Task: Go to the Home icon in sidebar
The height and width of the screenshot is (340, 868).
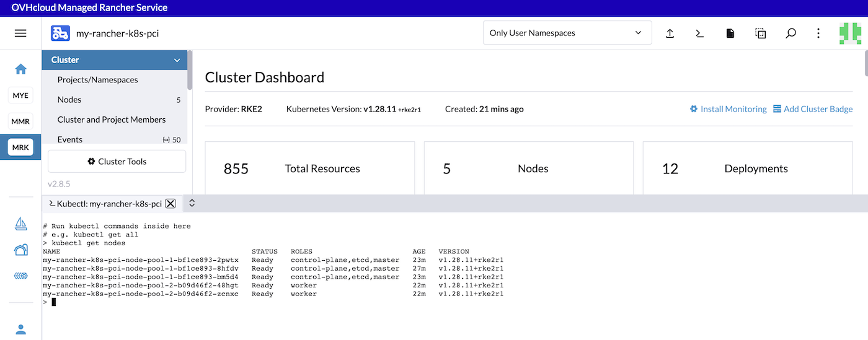Action: click(20, 69)
